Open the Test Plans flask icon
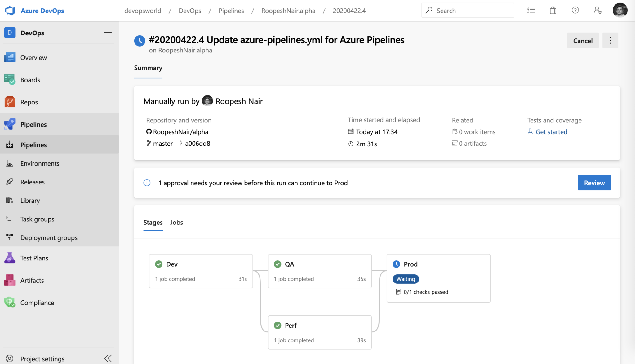This screenshot has height=364, width=635. tap(10, 258)
